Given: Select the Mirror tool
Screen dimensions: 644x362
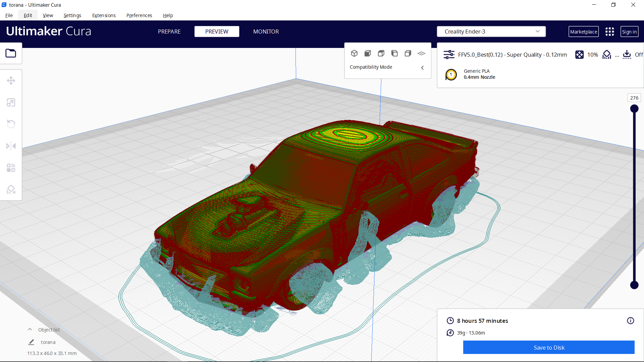Looking at the screenshot, I should click(x=11, y=145).
